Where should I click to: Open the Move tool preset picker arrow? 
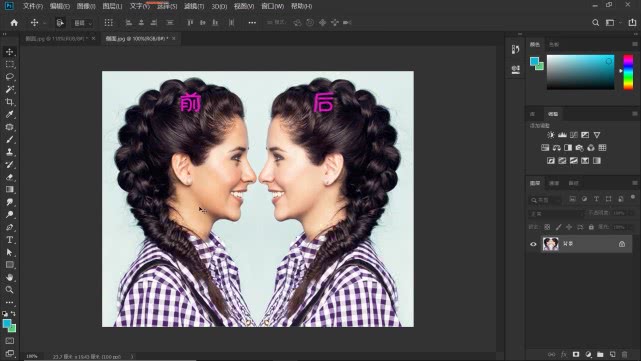45,23
